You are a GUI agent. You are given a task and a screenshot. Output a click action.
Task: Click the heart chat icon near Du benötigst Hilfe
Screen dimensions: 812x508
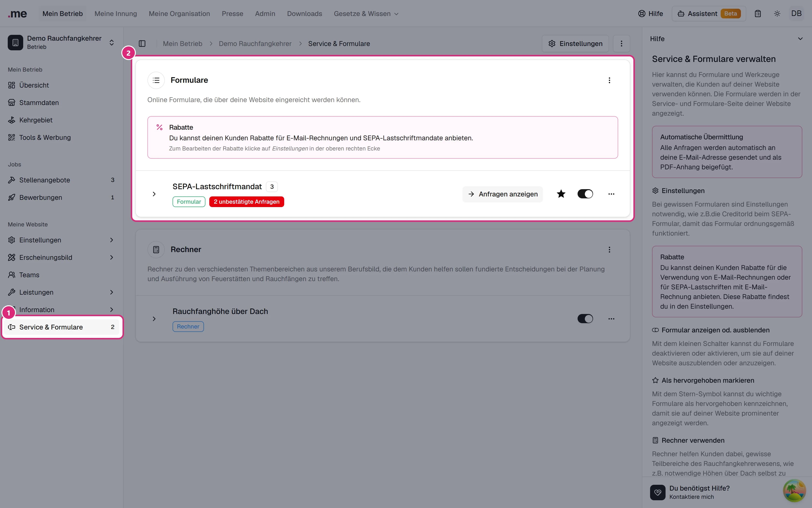[x=657, y=492]
